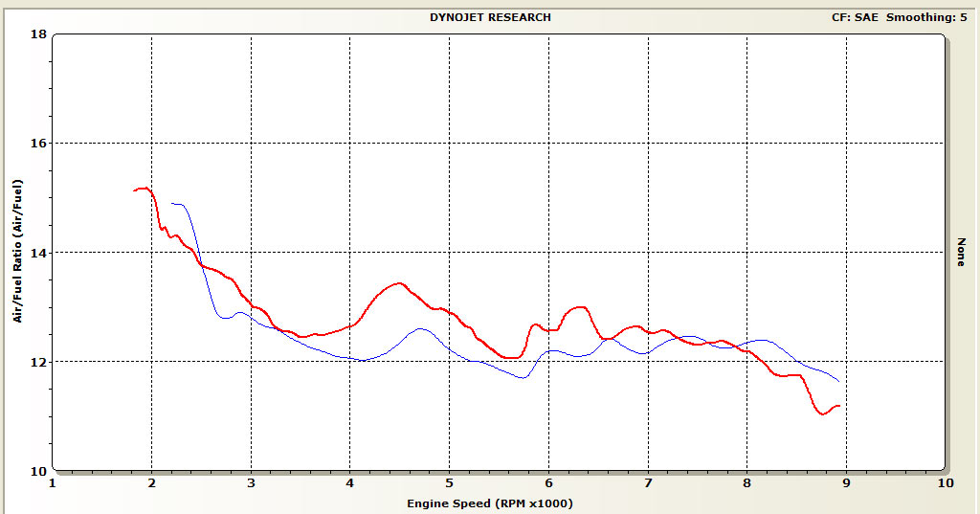
Task: Click the blue curve's dip near 5700 RPM
Action: [x=523, y=377]
